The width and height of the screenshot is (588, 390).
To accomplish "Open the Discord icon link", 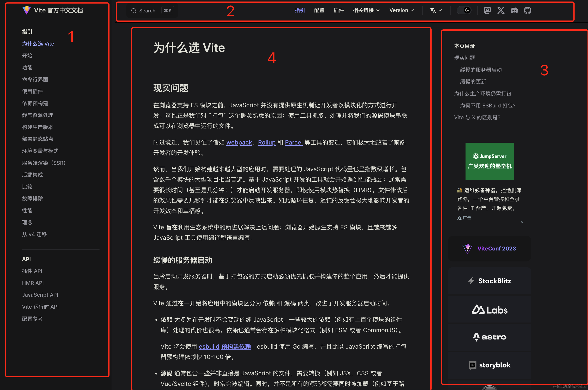I will 514,10.
